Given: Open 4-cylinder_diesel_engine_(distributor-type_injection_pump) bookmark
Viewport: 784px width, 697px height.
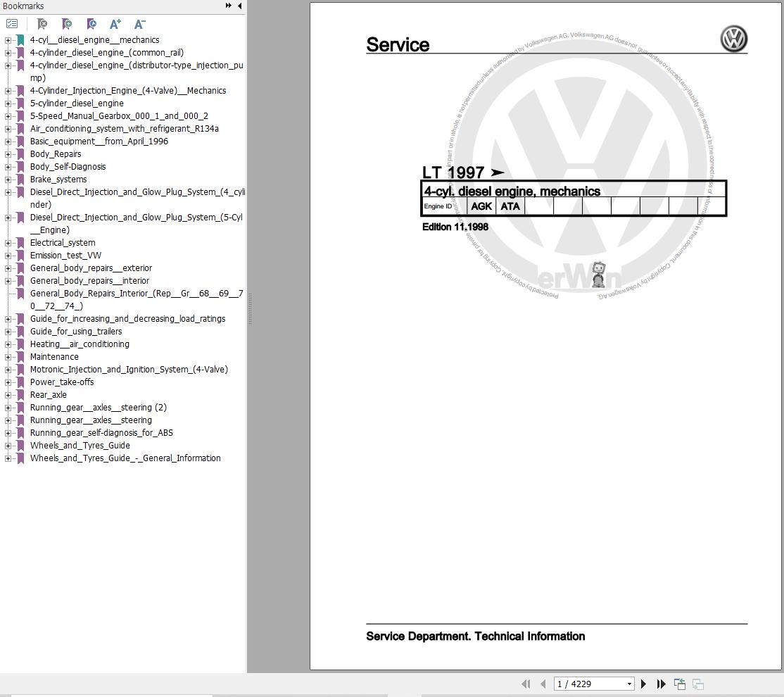Looking at the screenshot, I should (137, 72).
